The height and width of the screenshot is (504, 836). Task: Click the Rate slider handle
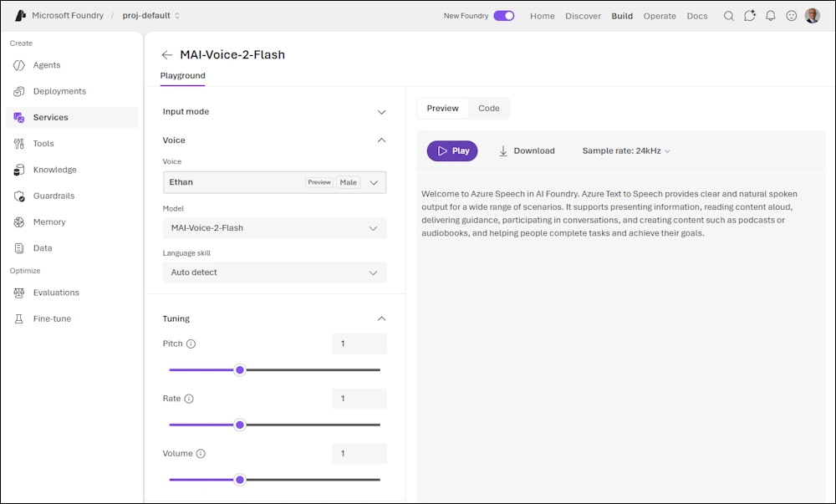[240, 425]
